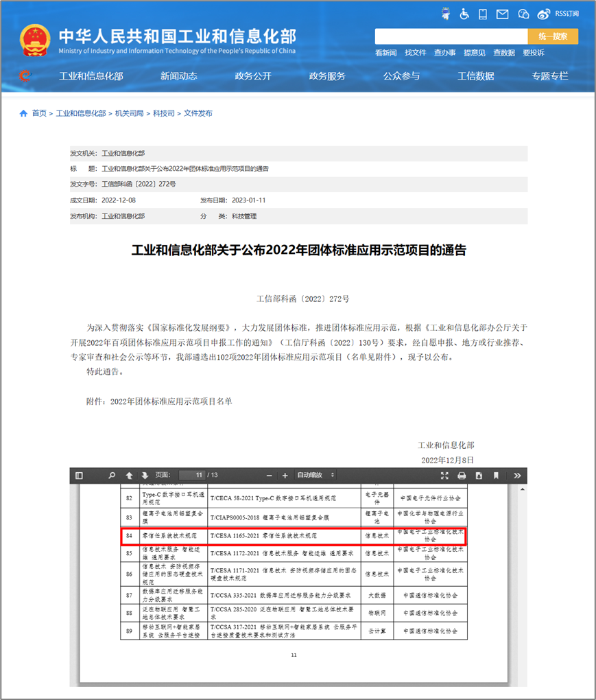Click the 科技司 breadcrumb link
The image size is (596, 700).
164,113
